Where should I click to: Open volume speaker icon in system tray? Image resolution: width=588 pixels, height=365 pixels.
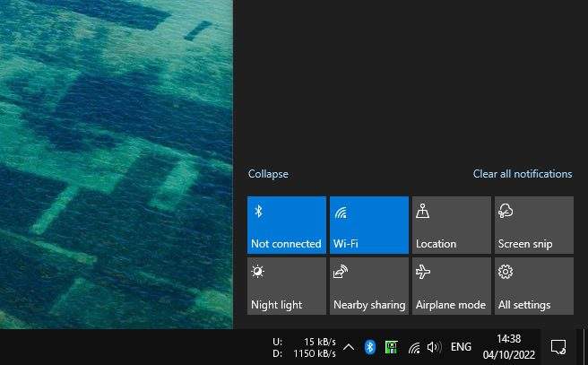pyautogui.click(x=434, y=347)
